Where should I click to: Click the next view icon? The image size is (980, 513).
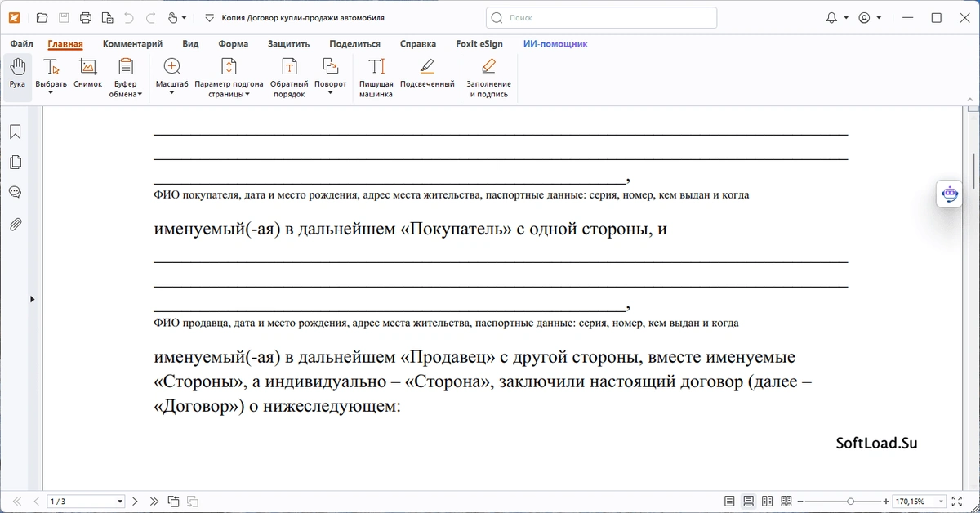click(x=193, y=502)
